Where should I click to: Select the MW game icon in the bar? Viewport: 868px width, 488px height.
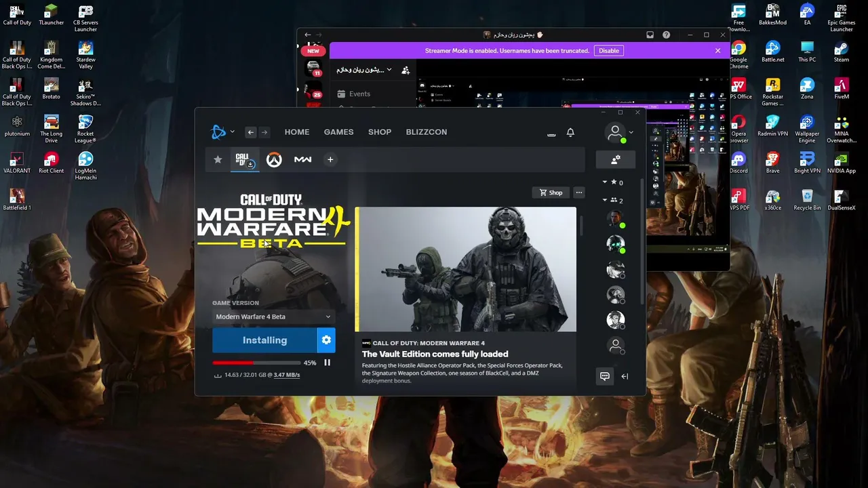[x=302, y=160]
